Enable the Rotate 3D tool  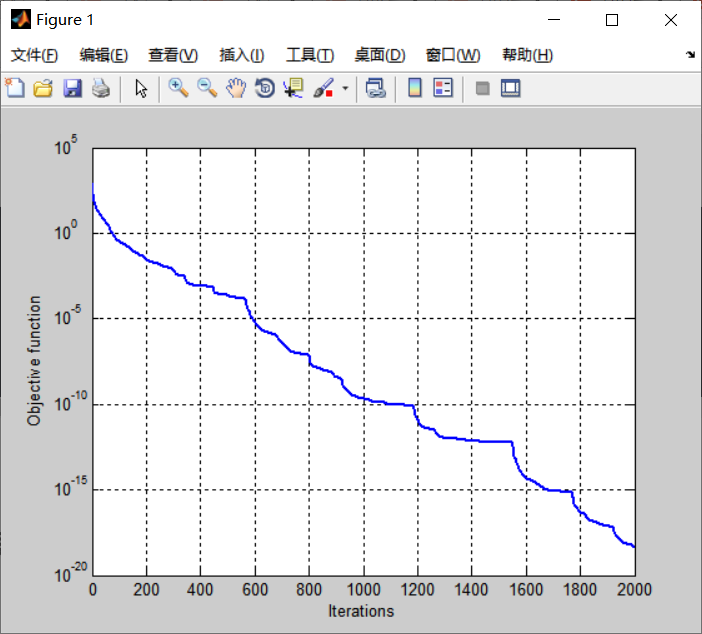pos(265,88)
